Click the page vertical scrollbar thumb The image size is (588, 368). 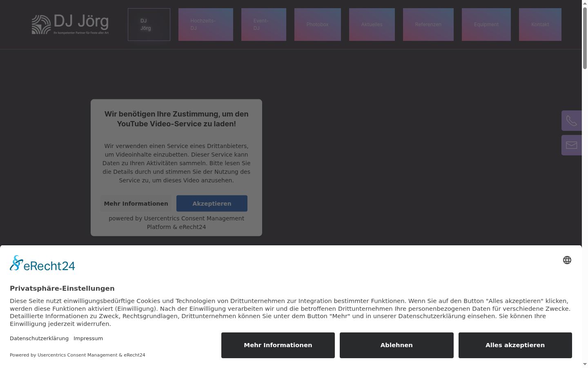pyautogui.click(x=585, y=38)
